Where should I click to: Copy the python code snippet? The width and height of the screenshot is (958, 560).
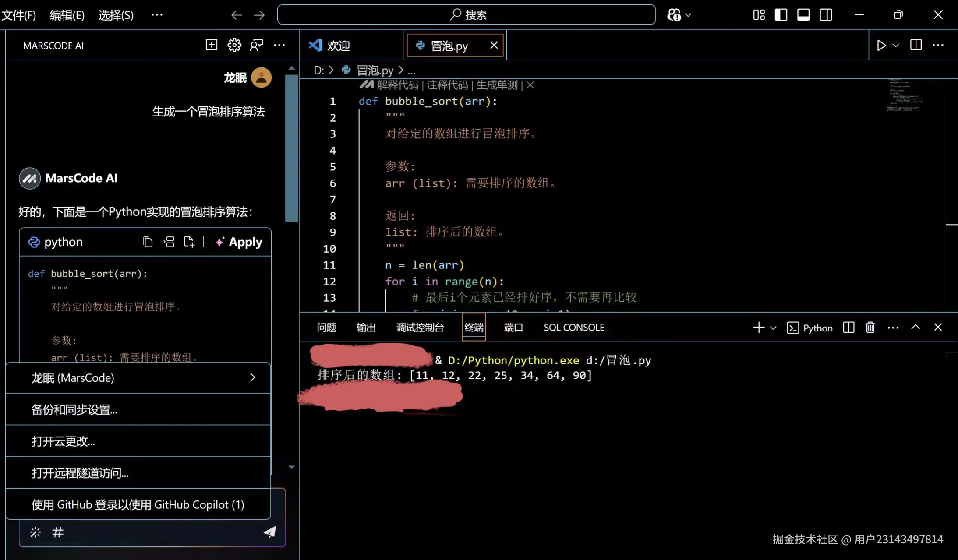(148, 241)
